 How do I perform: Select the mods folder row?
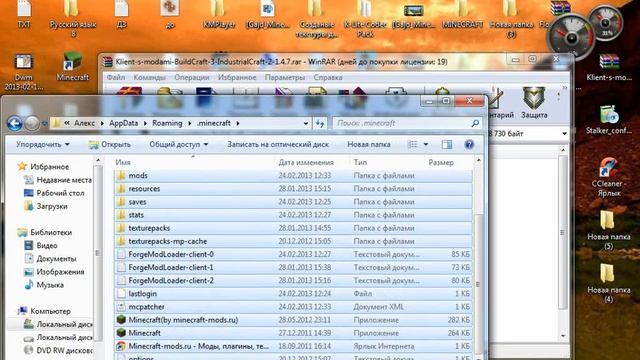[293, 176]
